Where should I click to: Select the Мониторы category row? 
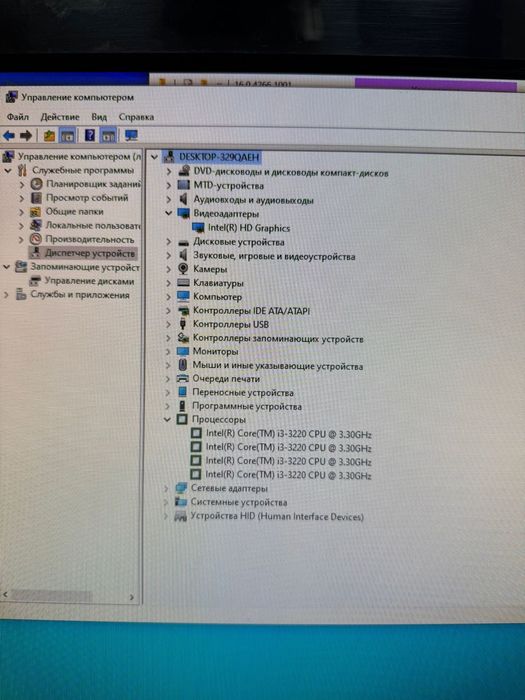[215, 351]
